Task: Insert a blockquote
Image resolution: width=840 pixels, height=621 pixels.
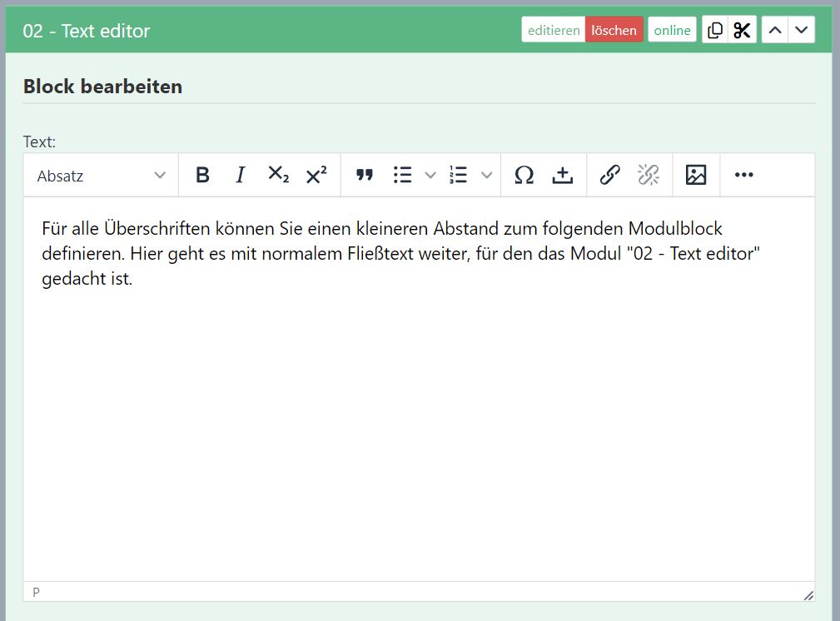Action: click(365, 175)
